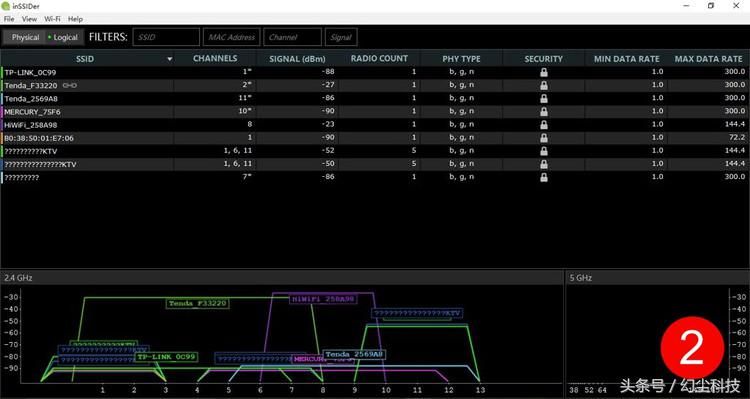Image resolution: width=750 pixels, height=399 pixels.
Task: Click the lock icon in last ????????? row
Action: [x=544, y=177]
